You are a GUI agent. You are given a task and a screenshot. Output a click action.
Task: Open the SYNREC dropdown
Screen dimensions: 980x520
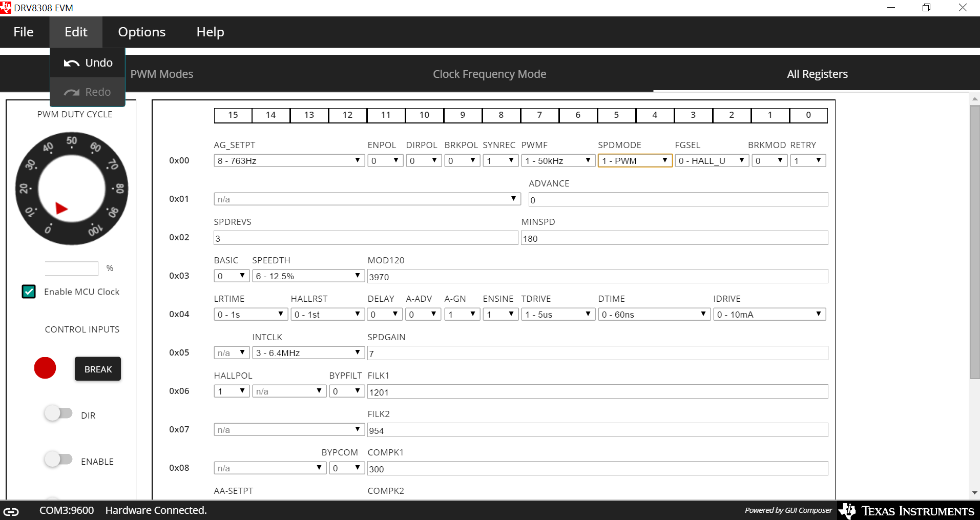coord(501,160)
